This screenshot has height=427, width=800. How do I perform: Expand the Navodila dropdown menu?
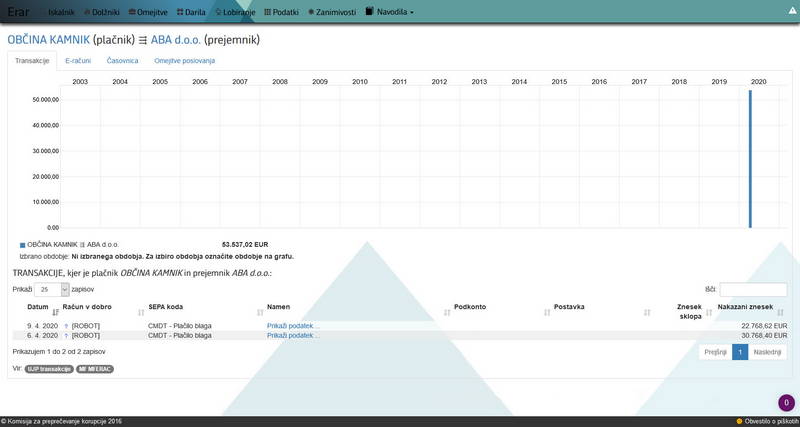coord(395,12)
